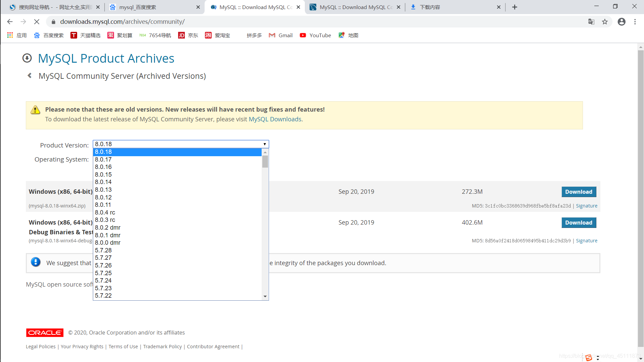The image size is (644, 362).
Task: Click the padlock site info icon
Action: [53, 22]
